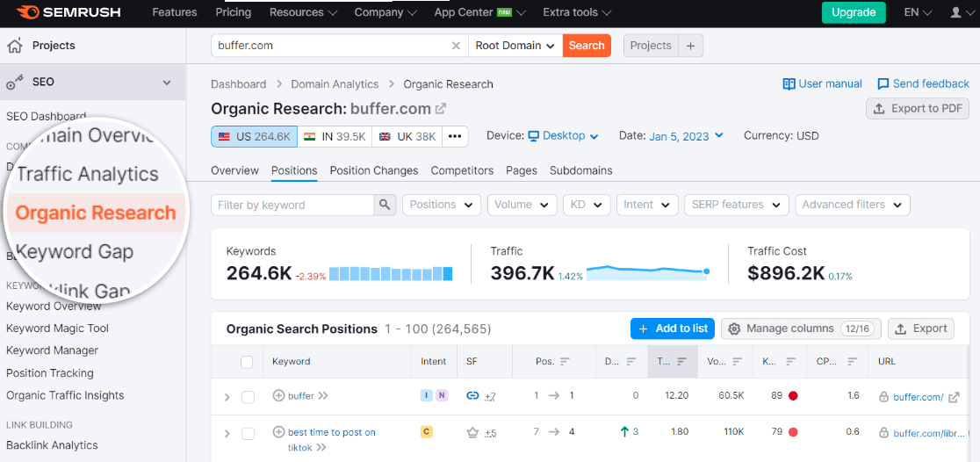Open buffer.com external link icon in heading
The width and height of the screenshot is (980, 462).
pyautogui.click(x=441, y=108)
